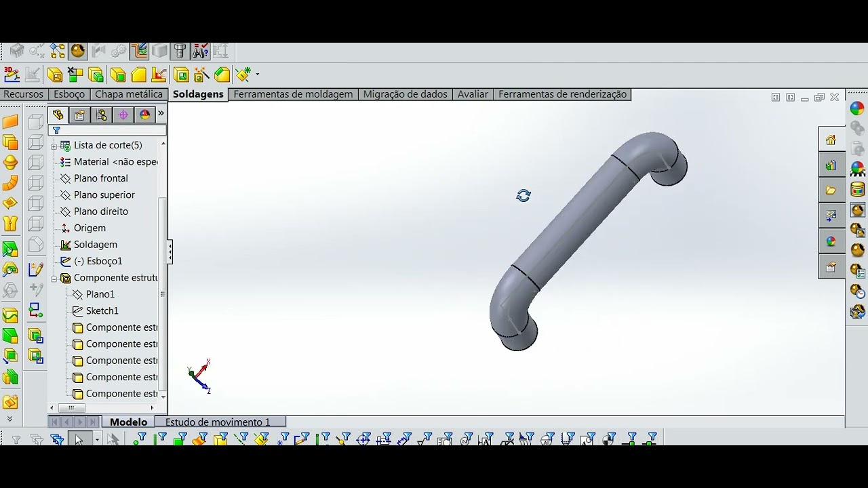Open the FeatureManager design tree tab icon
Screen dimensions: 868x488
coord(58,115)
